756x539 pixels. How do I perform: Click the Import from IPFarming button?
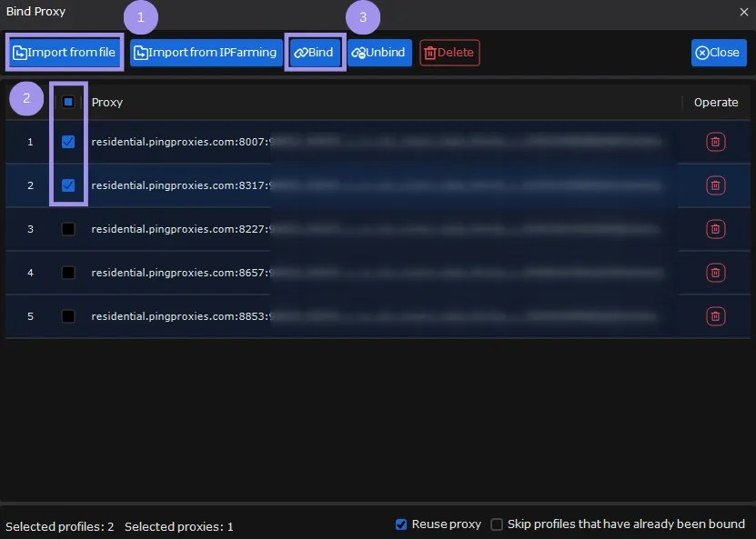click(205, 52)
